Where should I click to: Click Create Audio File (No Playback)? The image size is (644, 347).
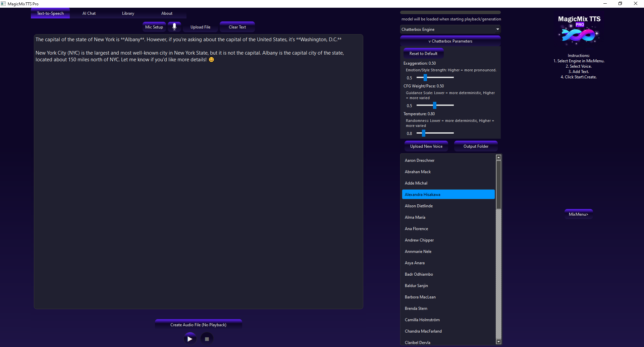(x=199, y=325)
